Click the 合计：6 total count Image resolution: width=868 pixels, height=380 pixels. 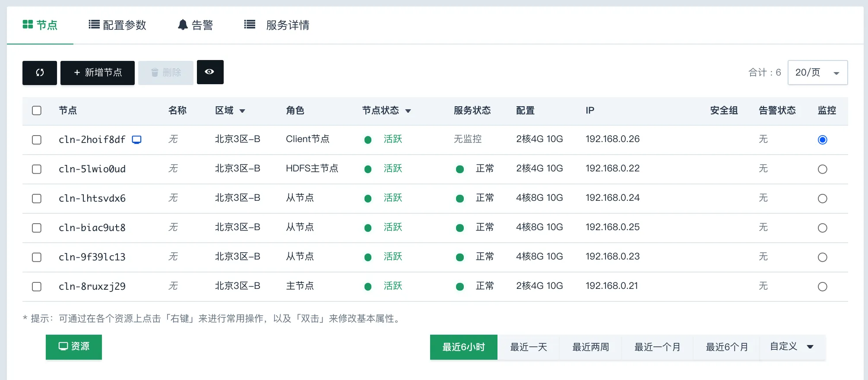click(764, 73)
